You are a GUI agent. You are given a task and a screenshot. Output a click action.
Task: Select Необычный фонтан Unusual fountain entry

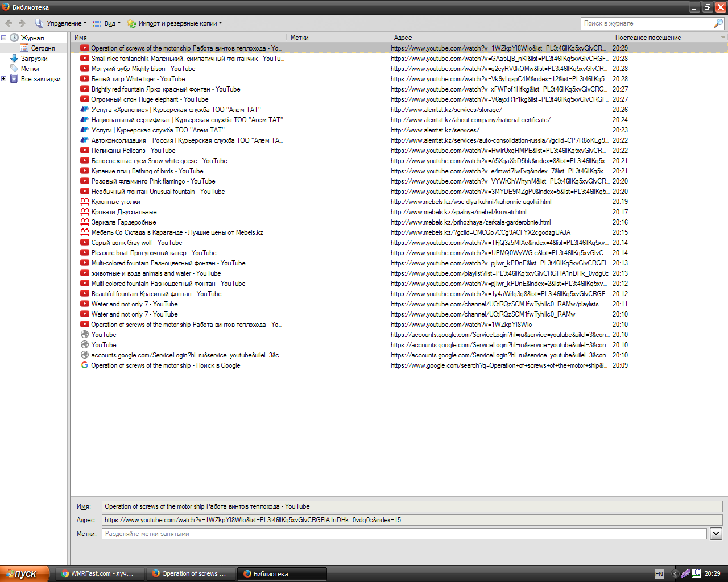399,192
